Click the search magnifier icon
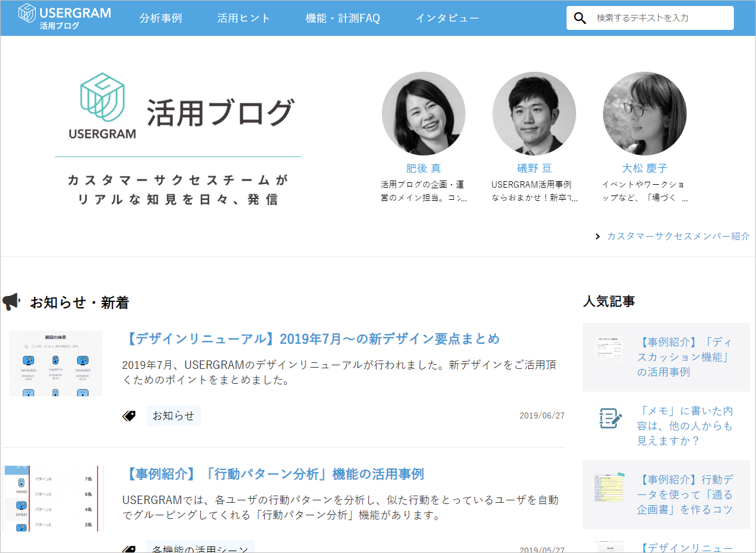Screen dimensions: 756x553 point(580,18)
